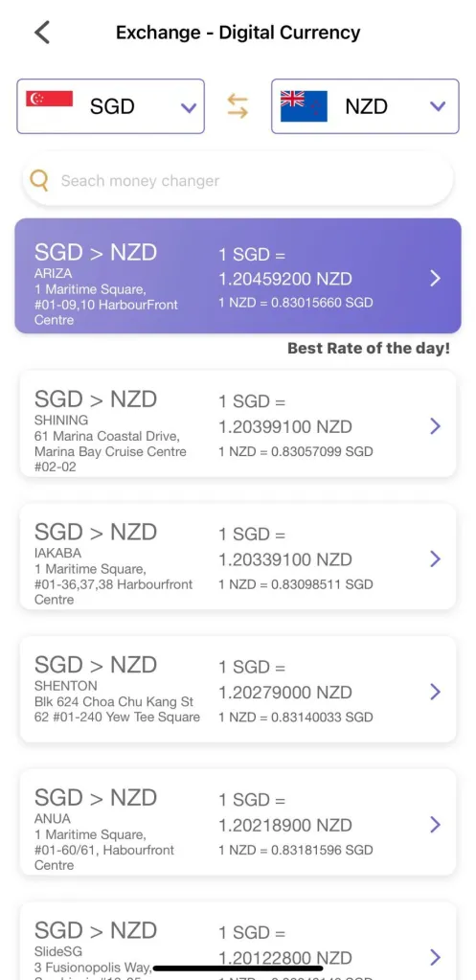Expand the NZD currency dropdown
The width and height of the screenshot is (476, 980).
click(x=366, y=106)
